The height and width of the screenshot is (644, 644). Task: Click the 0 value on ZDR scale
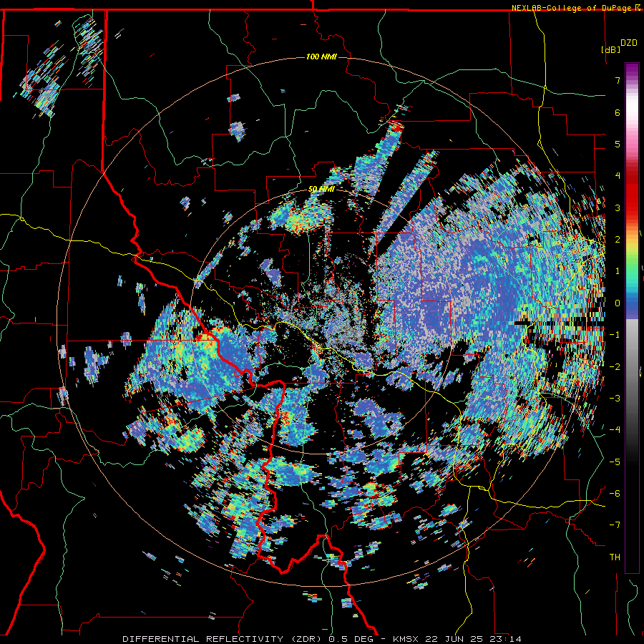click(618, 303)
